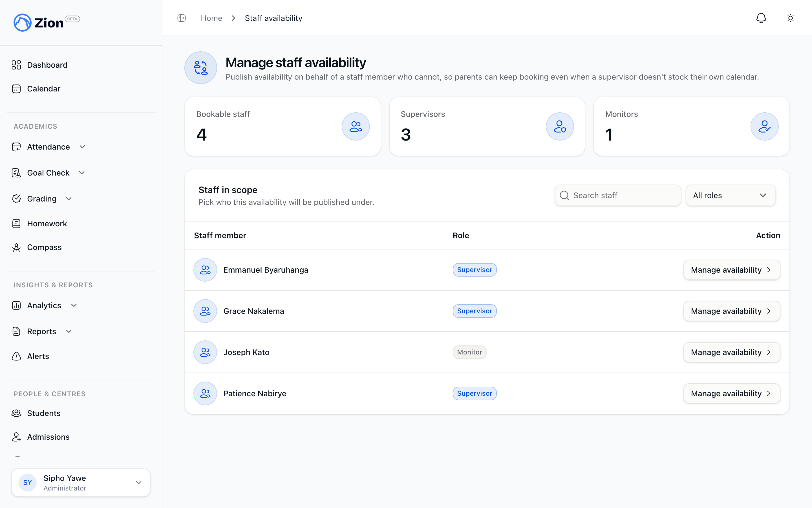812x508 pixels.
Task: Click the Students group icon
Action: click(16, 413)
